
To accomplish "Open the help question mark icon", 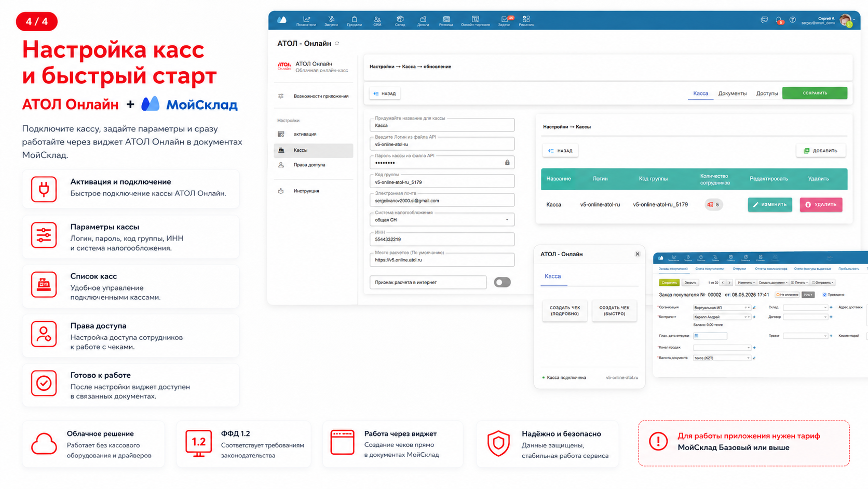I will coord(793,20).
